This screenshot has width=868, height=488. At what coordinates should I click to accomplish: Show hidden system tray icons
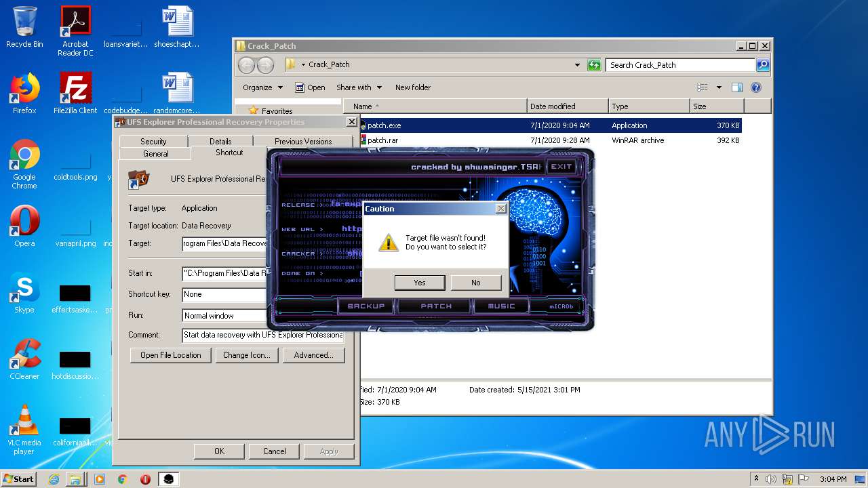pyautogui.click(x=756, y=479)
